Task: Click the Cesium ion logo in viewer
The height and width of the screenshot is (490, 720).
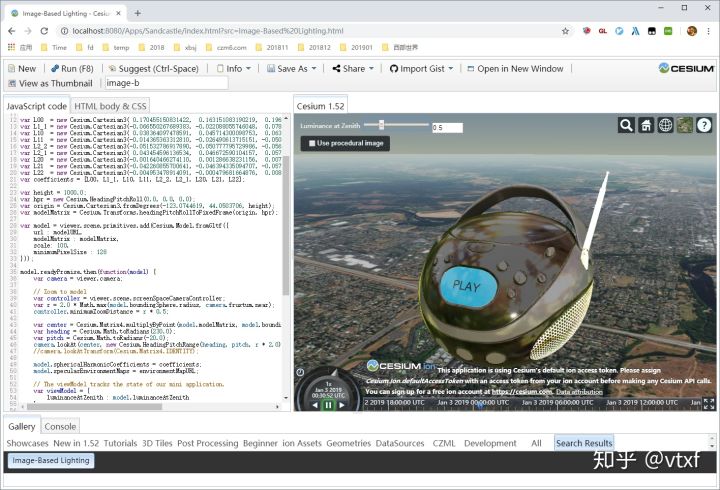Action: click(400, 366)
